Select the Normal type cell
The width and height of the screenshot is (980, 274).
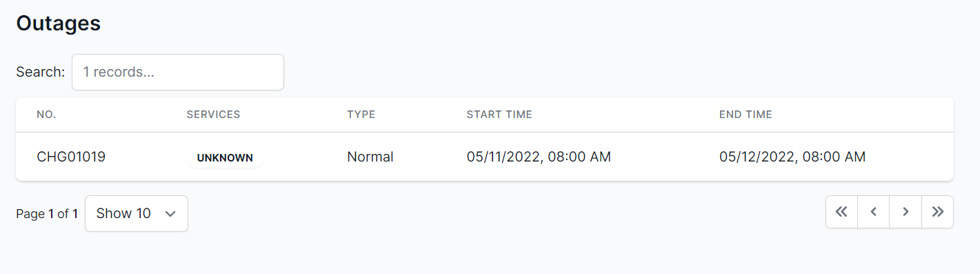click(370, 157)
